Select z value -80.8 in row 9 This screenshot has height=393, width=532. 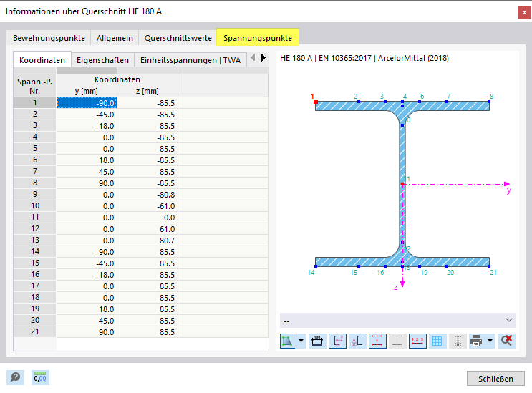click(147, 195)
